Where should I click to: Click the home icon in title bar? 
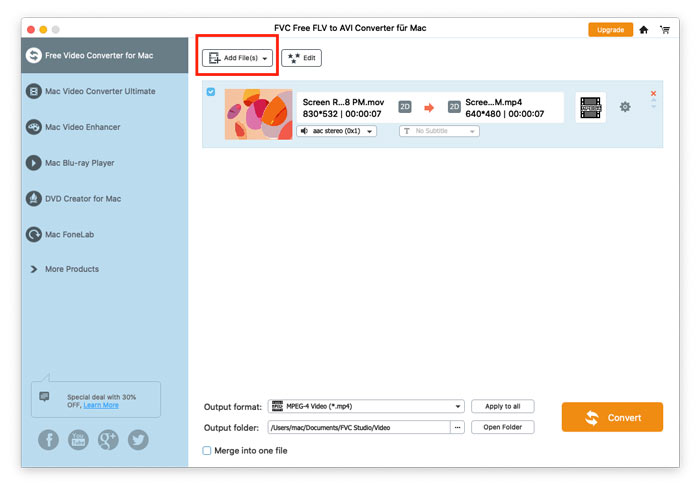click(x=644, y=29)
